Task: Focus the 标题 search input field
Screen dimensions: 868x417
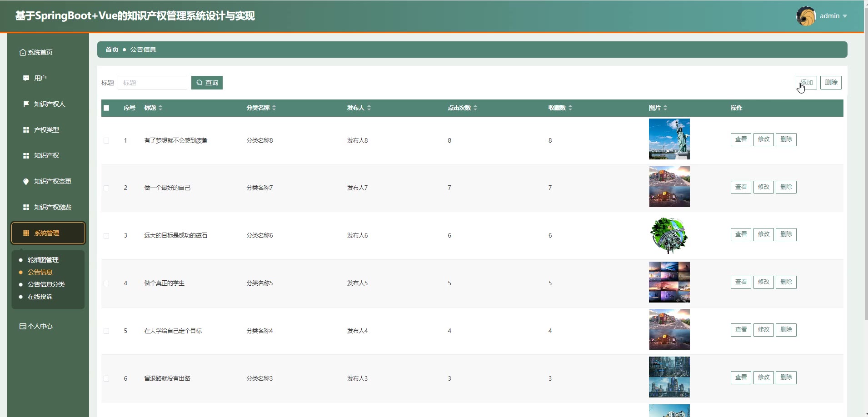Action: coord(152,83)
